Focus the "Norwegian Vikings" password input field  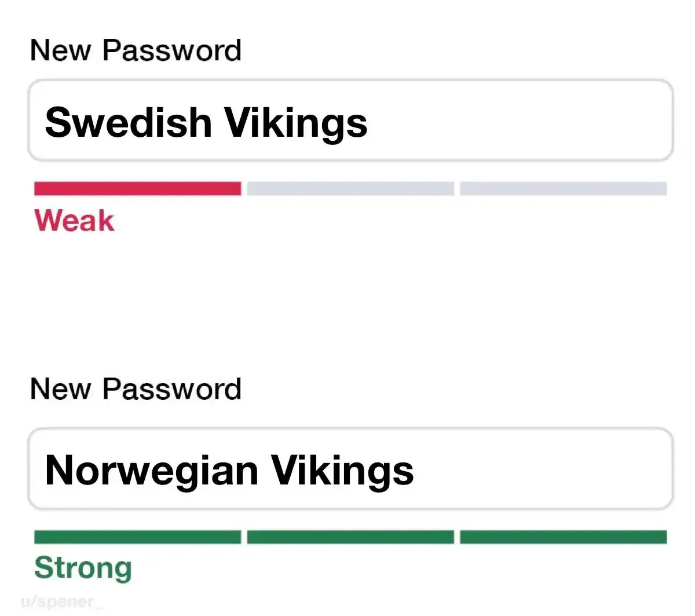[350, 469]
